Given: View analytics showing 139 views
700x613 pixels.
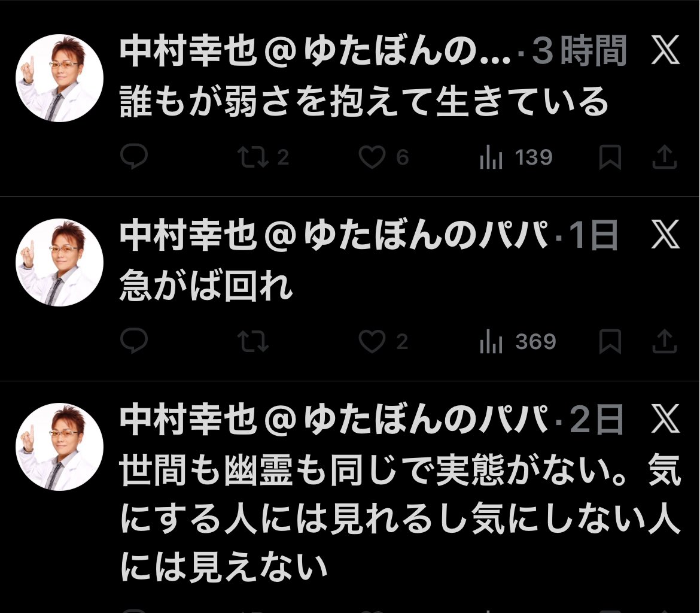Looking at the screenshot, I should tap(491, 157).
